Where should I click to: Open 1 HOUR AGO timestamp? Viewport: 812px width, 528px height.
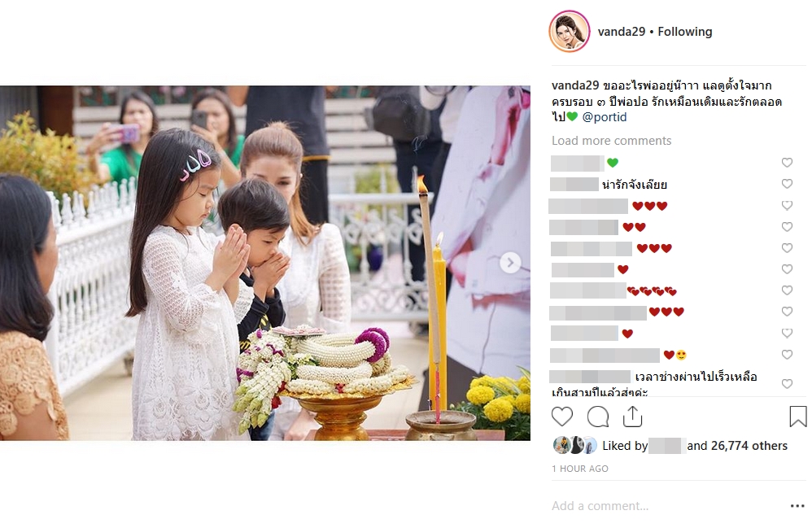(580, 469)
